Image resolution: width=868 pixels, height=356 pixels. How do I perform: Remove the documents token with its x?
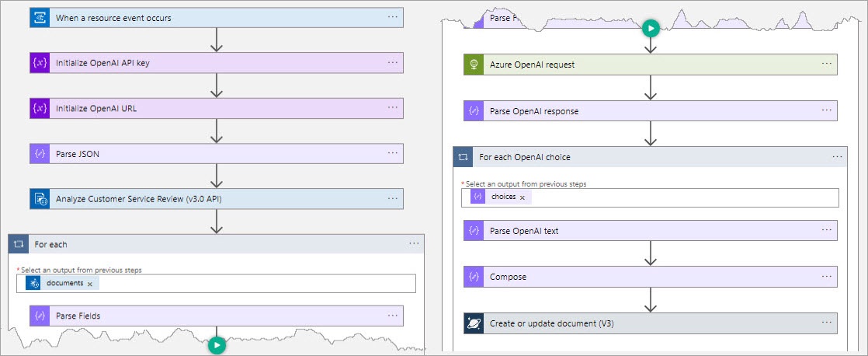90,284
